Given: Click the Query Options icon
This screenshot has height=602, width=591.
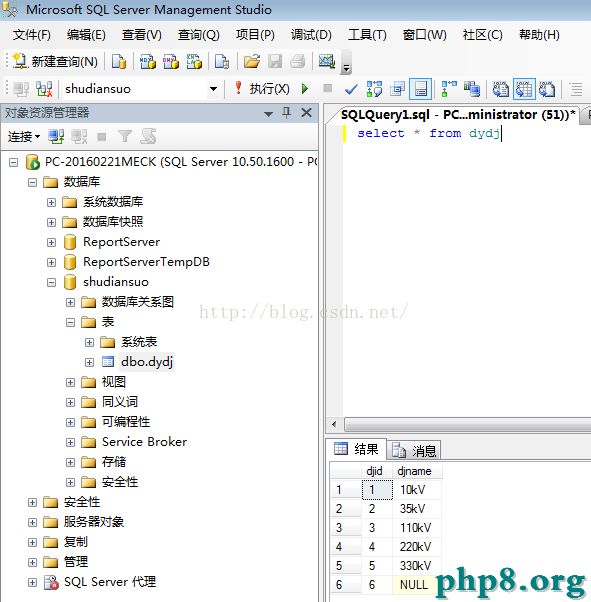Looking at the screenshot, I should pyautogui.click(x=397, y=89).
